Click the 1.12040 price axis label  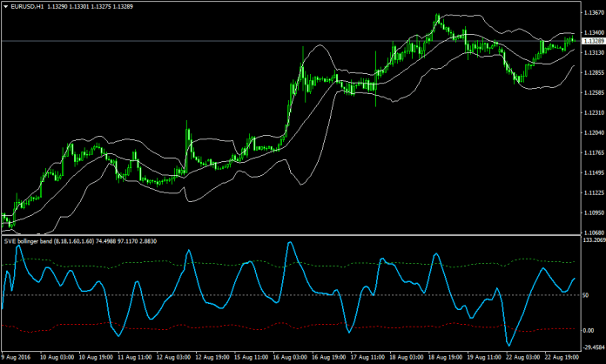pyautogui.click(x=594, y=132)
